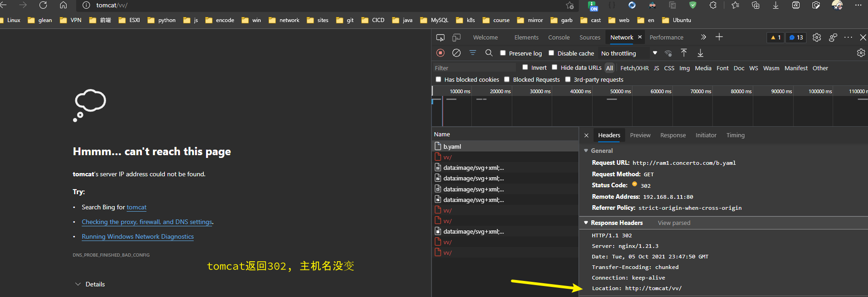Show more DevTools tabs chevron
Viewport: 868px width, 297px height.
point(703,37)
